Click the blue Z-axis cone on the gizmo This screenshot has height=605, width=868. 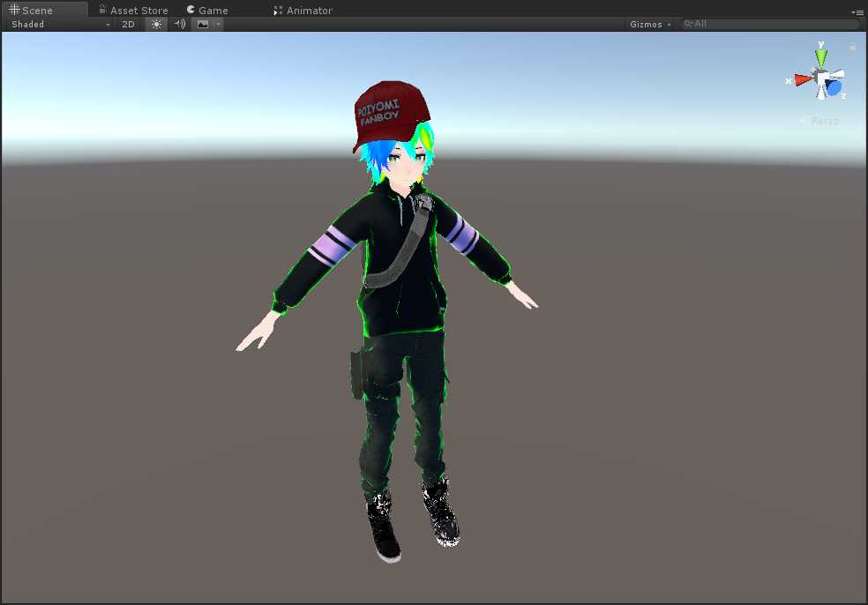pos(833,87)
